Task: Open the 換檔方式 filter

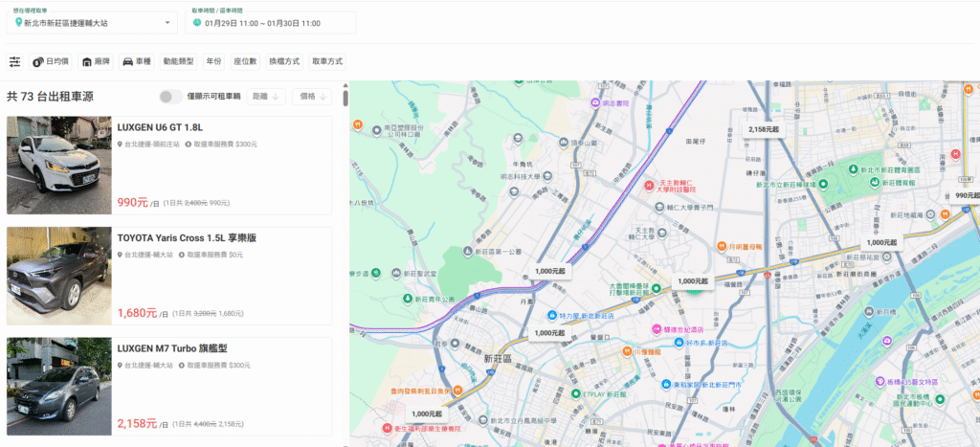Action: [284, 61]
